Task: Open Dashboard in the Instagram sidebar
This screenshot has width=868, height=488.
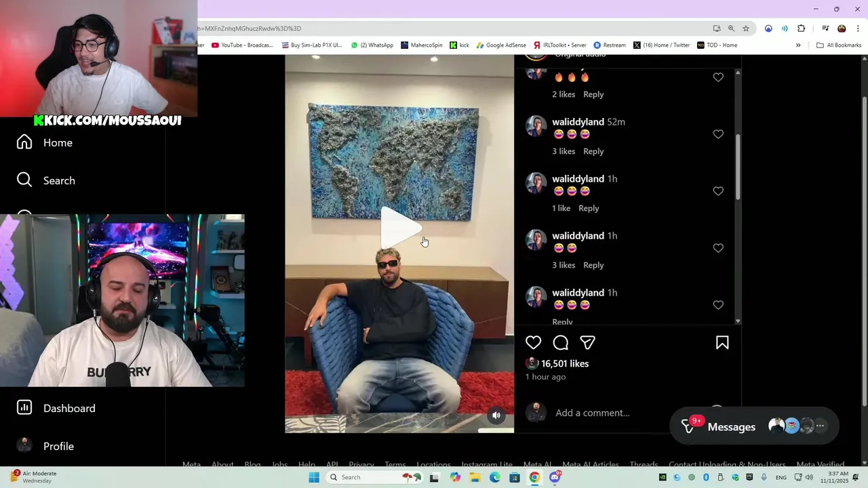Action: click(56, 408)
